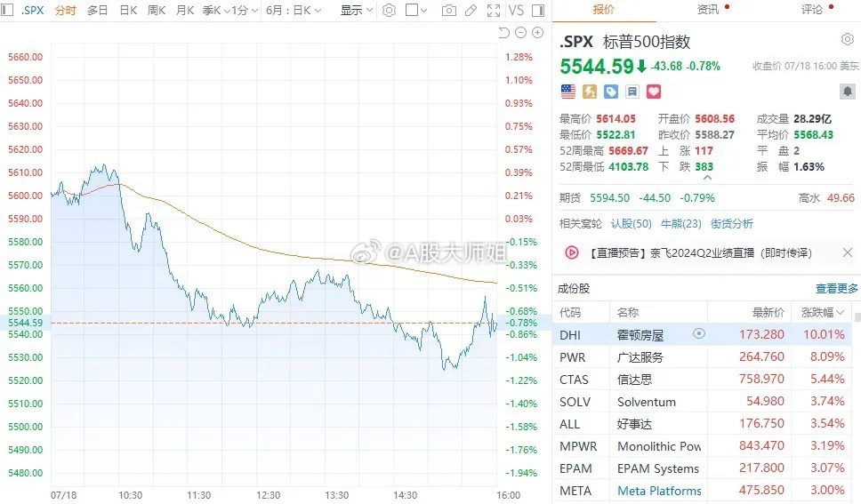Open the 季K period dropdown arrow
Image resolution: width=861 pixels, height=504 pixels.
click(226, 11)
